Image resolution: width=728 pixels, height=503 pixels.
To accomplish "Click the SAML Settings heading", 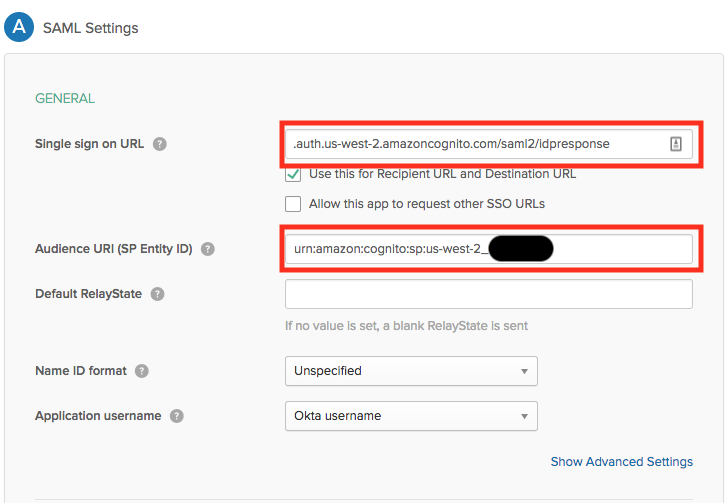I will 91,28.
